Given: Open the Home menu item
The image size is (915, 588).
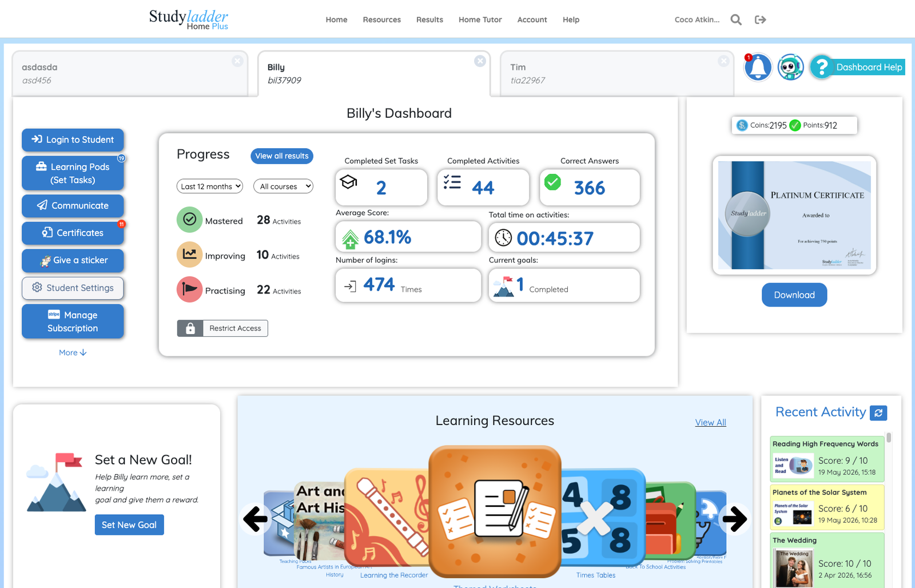Looking at the screenshot, I should (336, 20).
